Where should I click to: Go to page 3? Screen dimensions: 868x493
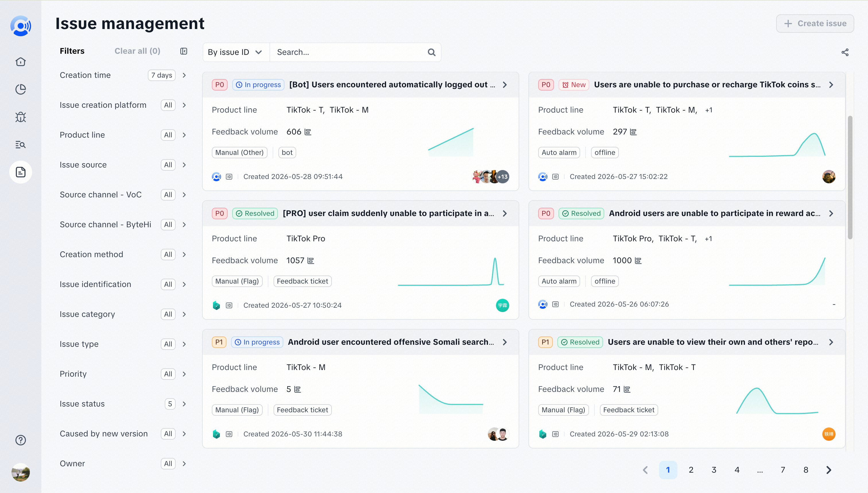pyautogui.click(x=714, y=470)
